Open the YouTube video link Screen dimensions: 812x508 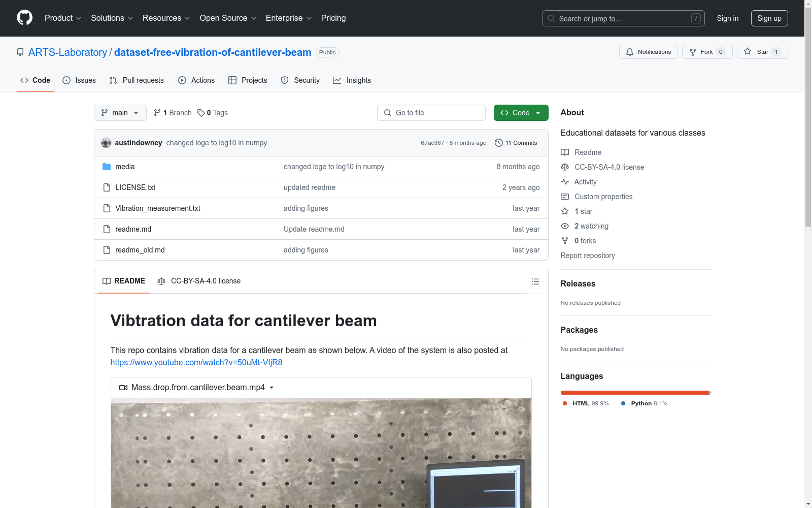coord(196,363)
